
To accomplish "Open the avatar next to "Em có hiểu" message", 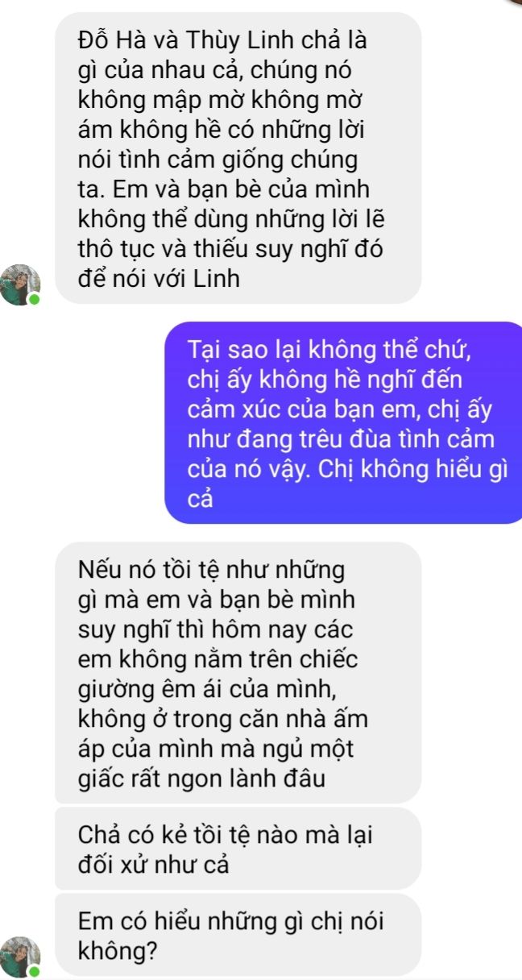I will click(20, 955).
